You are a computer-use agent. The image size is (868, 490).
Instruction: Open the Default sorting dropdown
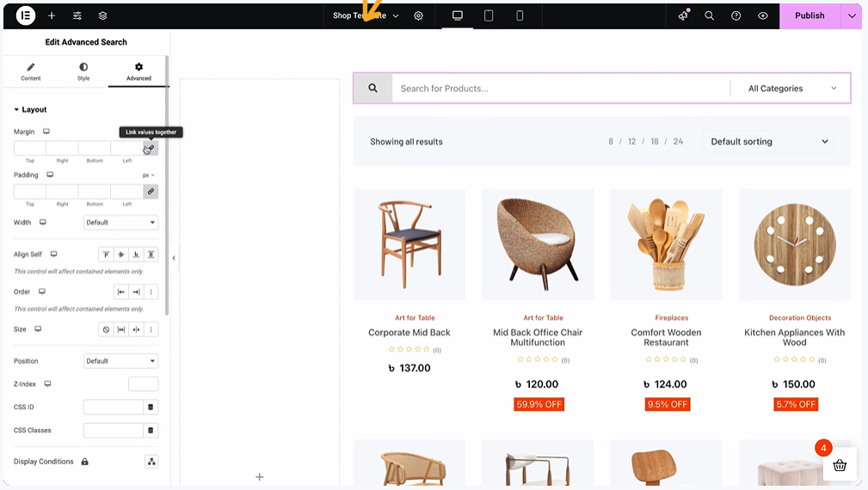768,142
